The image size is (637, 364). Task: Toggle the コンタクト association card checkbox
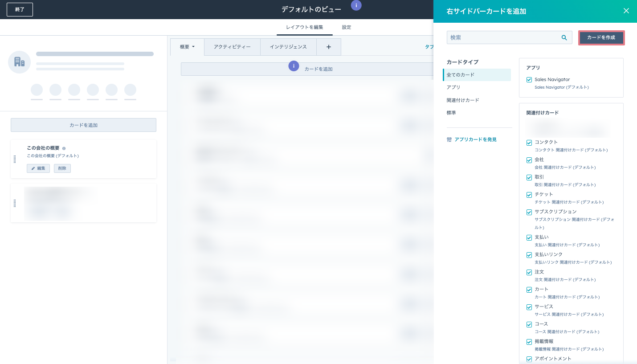(529, 143)
